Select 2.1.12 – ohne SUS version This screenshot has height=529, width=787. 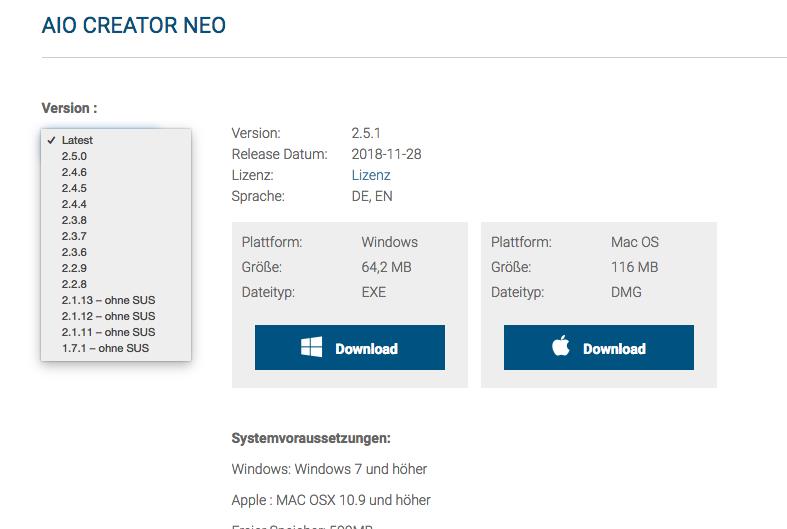pos(116,316)
